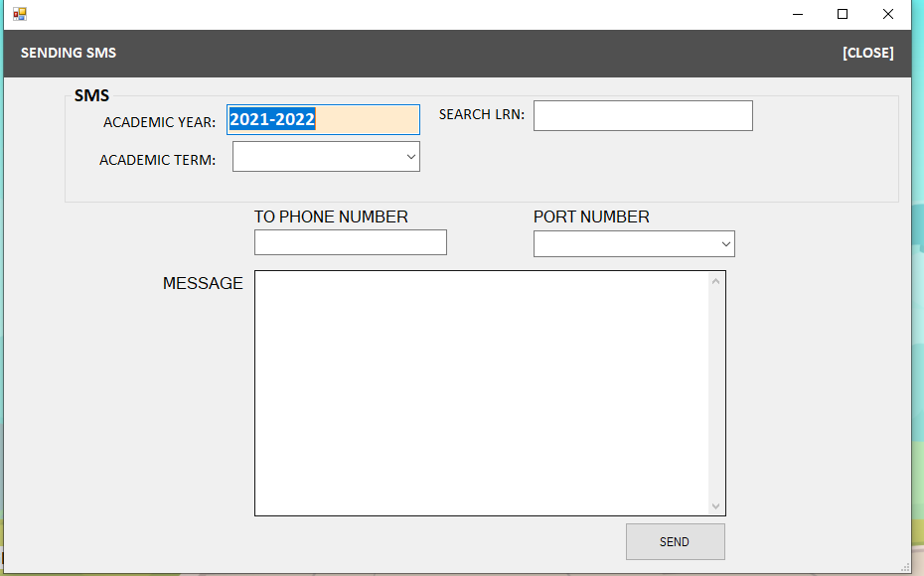This screenshot has width=924, height=576.
Task: Select the Academic Year field showing 2021-2022
Action: [323, 119]
